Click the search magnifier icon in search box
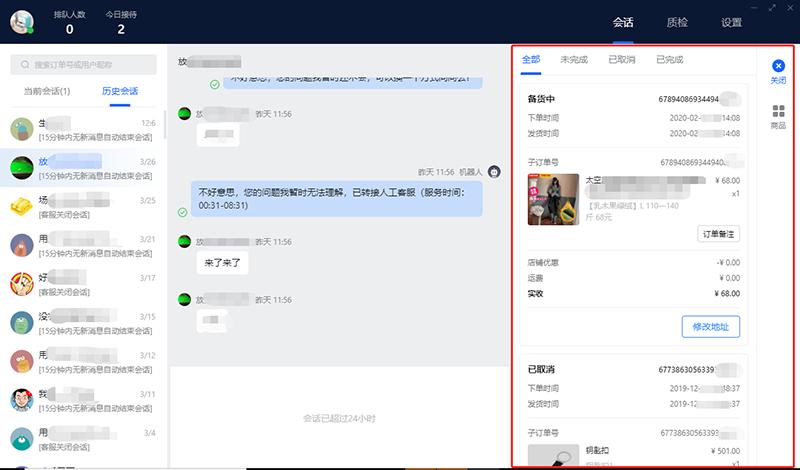 tap(24, 65)
